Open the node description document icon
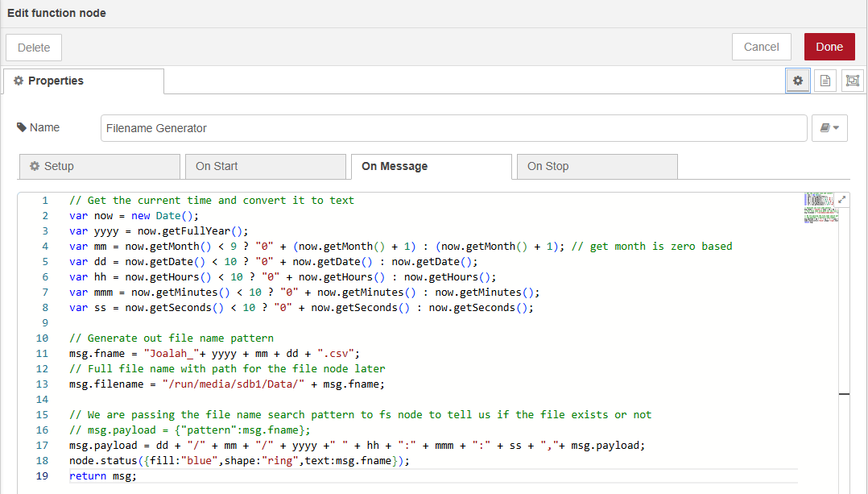Screen dimensions: 868x494 tap(825, 81)
